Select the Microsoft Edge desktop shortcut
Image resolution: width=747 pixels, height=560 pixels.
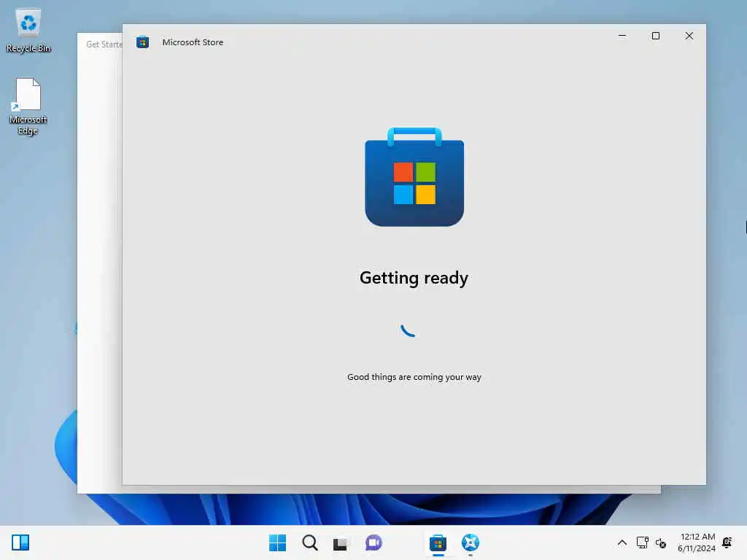point(28,106)
